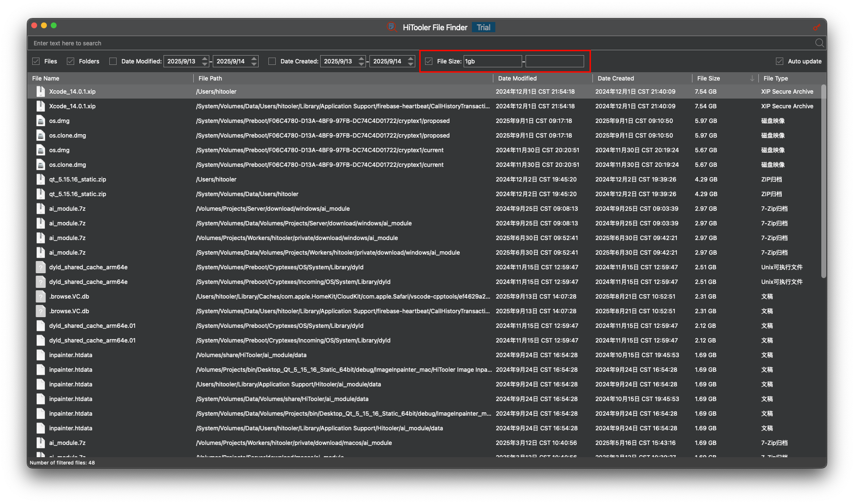The width and height of the screenshot is (854, 504).
Task: Disable the Auto update checkbox
Action: coord(779,61)
